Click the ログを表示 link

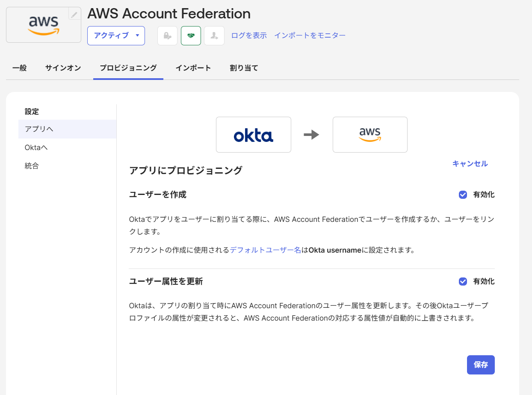coord(248,35)
